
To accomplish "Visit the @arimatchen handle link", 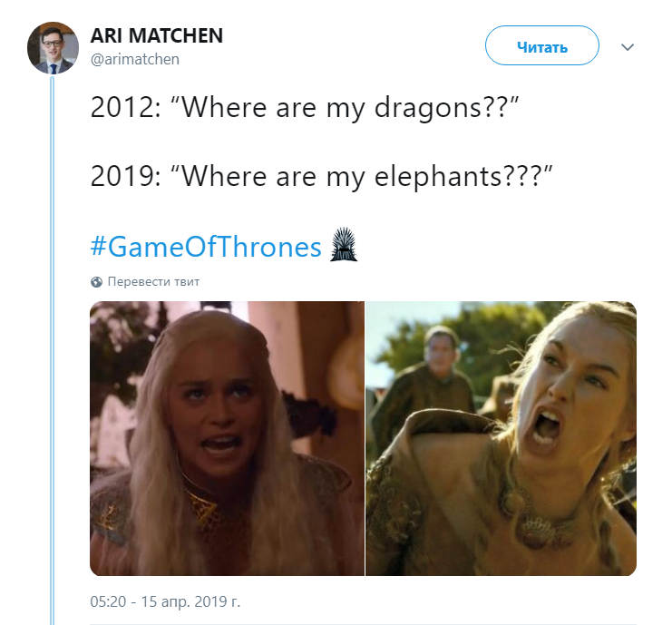I will [134, 59].
